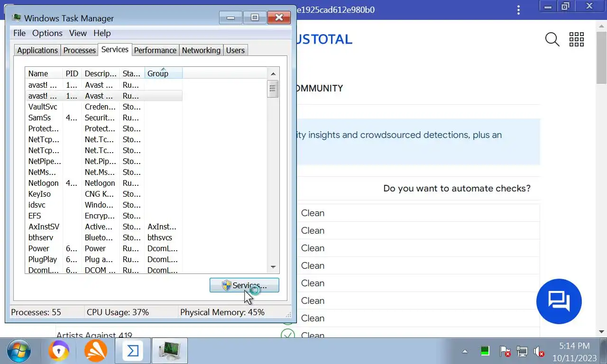Click 'Do you want to automate checks?' text
607x364 pixels.
pos(457,188)
